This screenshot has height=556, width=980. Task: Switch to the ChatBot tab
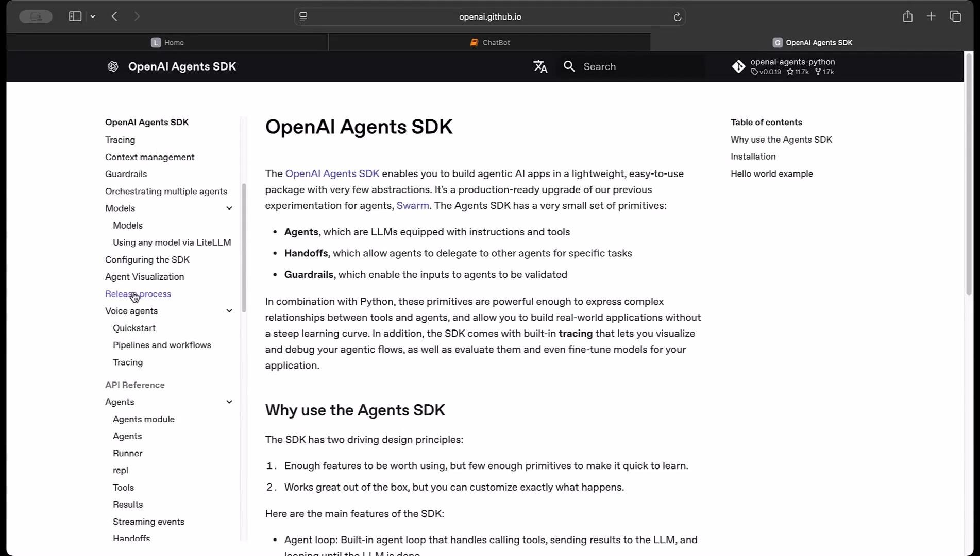[489, 42]
